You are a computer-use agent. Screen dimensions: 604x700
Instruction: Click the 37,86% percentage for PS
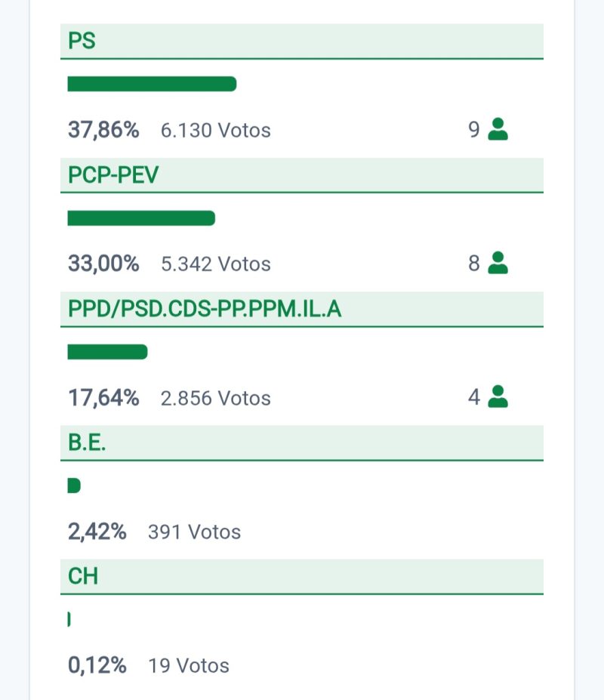[x=103, y=130]
